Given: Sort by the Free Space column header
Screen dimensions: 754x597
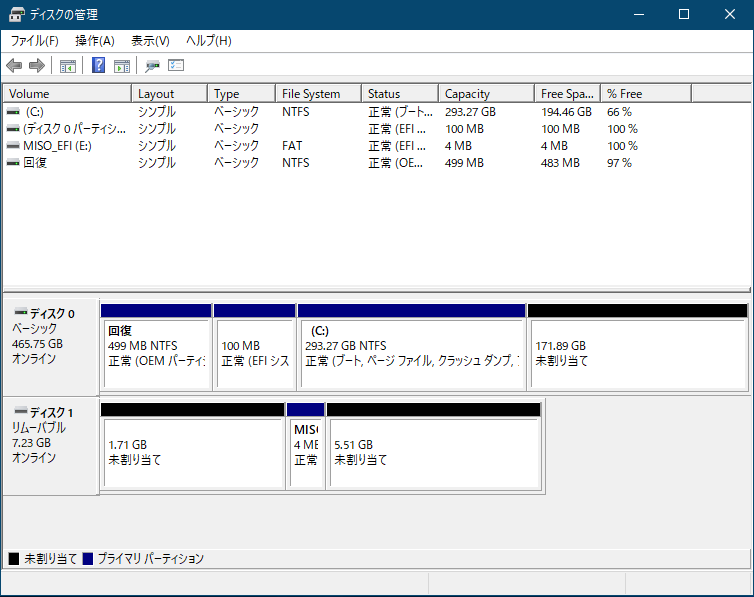Looking at the screenshot, I should (568, 93).
